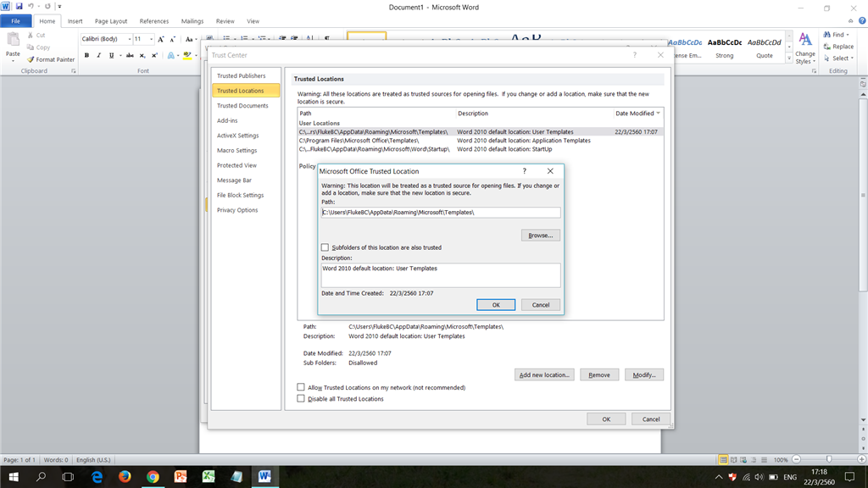Screen dimensions: 868x488
Task: Click OK in Trusted Location dialog
Action: tap(496, 305)
